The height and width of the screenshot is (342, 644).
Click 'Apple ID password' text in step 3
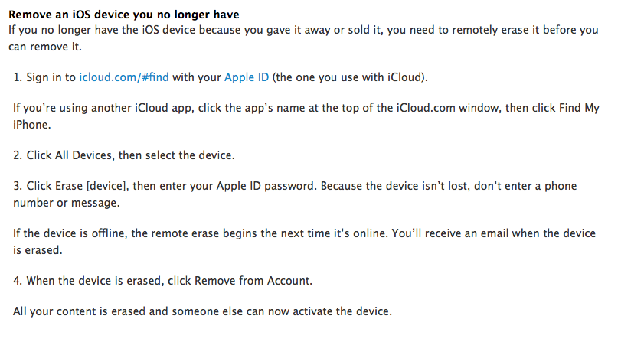266,186
